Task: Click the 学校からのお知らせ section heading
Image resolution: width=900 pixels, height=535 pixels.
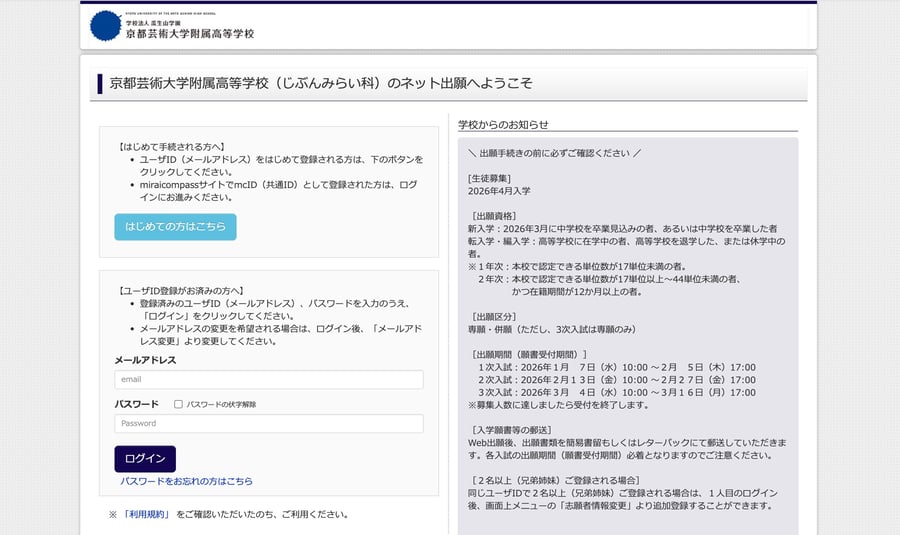Action: [x=503, y=125]
